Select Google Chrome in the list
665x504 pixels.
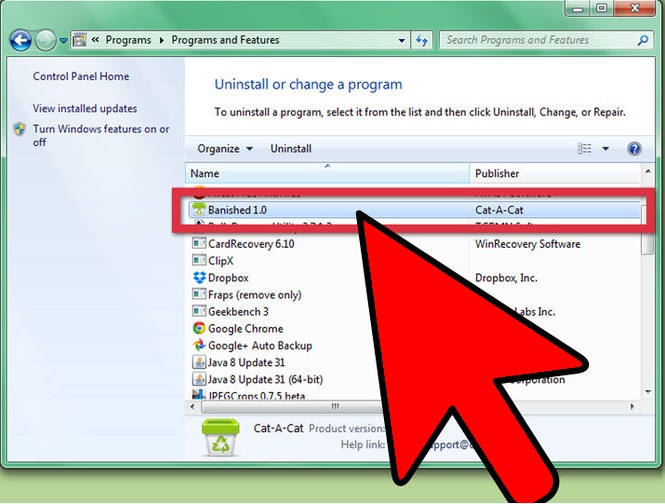[x=246, y=329]
